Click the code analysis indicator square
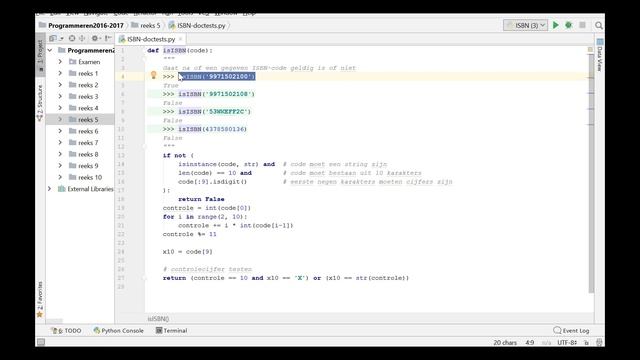Image resolution: width=640 pixels, height=360 pixels. [x=590, y=49]
